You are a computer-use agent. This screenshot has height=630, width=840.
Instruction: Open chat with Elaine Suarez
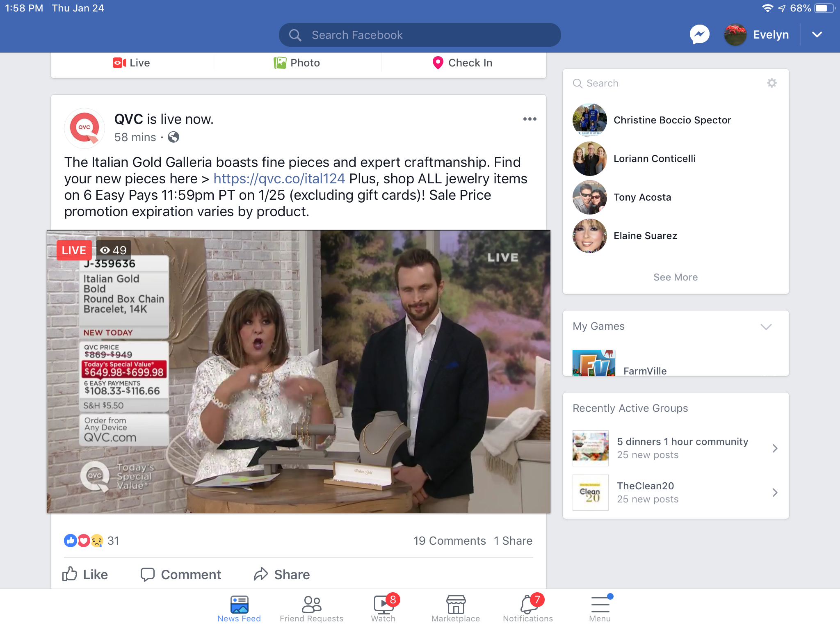(x=676, y=235)
